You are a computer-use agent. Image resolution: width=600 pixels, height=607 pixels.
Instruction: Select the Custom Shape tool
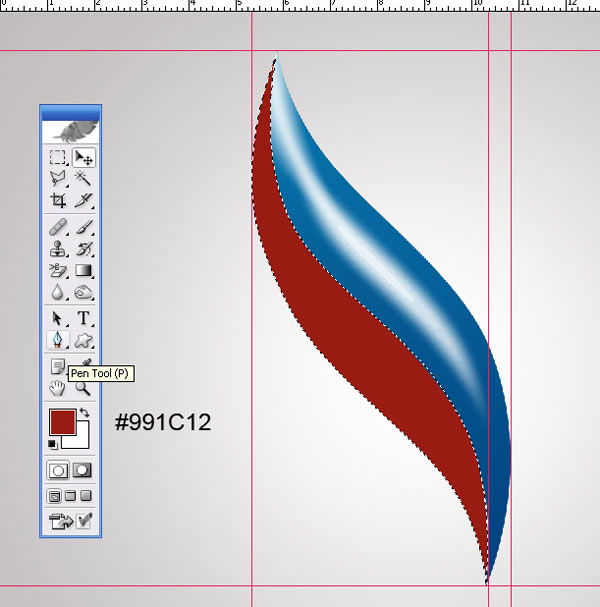click(x=83, y=340)
